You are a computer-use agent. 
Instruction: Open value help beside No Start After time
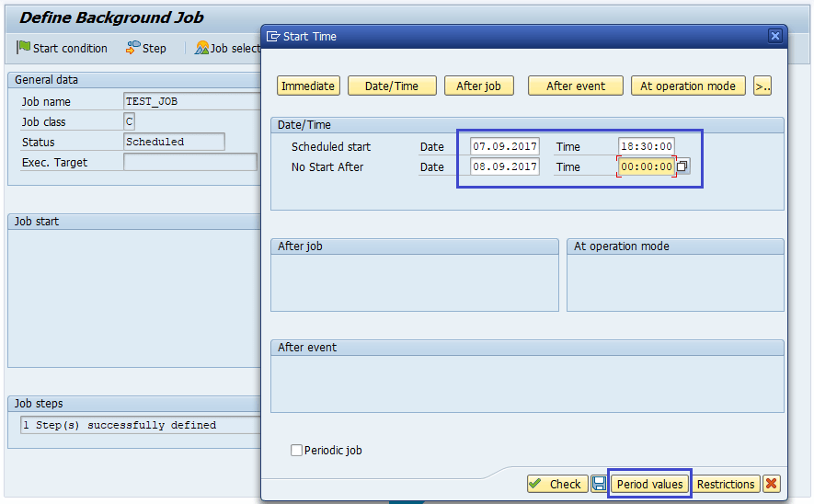683,166
